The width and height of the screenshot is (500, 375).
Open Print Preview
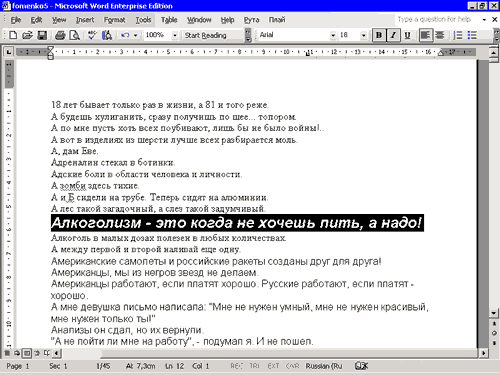click(74, 35)
